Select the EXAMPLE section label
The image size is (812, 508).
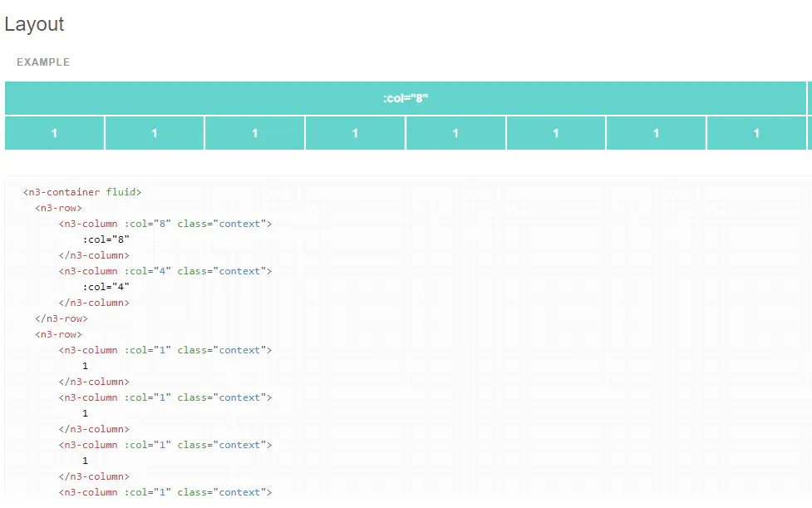point(43,62)
